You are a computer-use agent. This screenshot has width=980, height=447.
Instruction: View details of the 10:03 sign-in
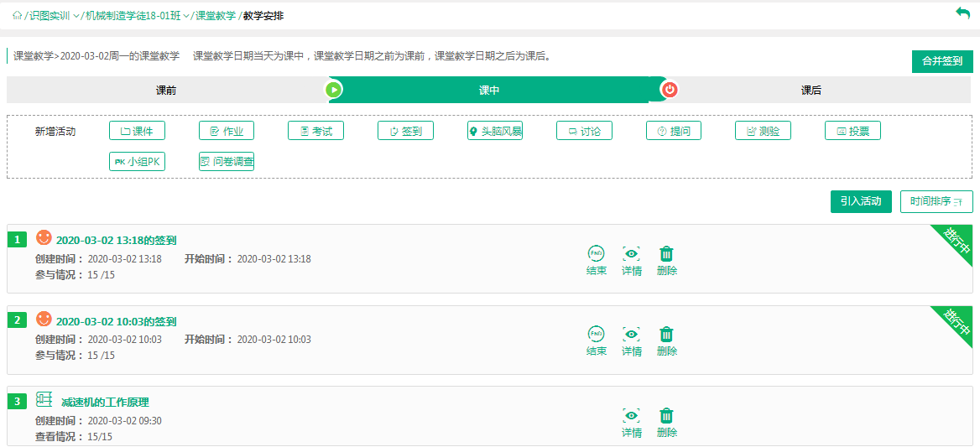(x=631, y=340)
